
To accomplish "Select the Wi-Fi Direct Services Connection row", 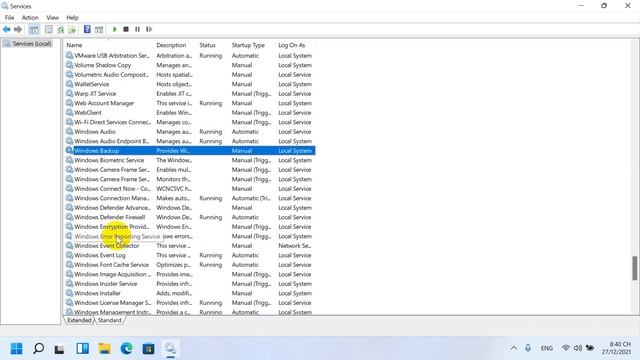I will coord(190,122).
